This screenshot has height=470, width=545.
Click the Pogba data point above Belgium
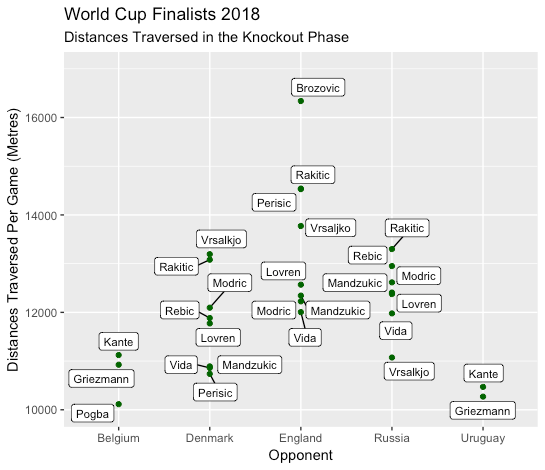tap(119, 404)
